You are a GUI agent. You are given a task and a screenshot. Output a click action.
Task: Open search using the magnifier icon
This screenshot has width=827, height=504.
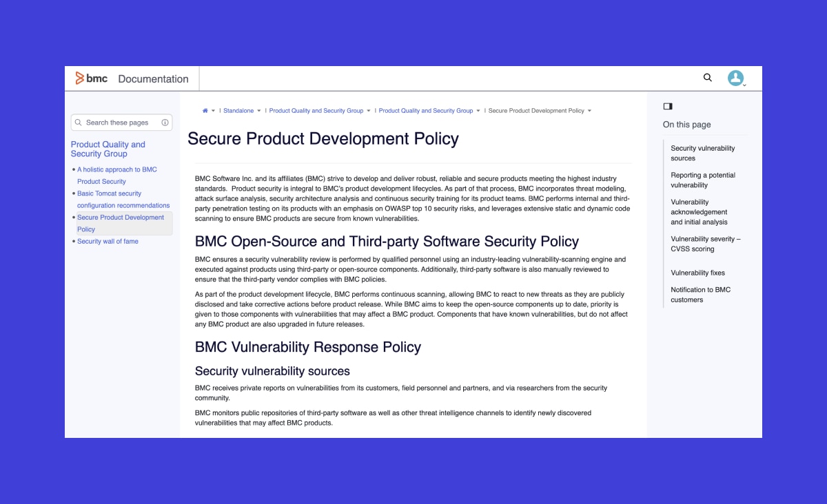(707, 78)
